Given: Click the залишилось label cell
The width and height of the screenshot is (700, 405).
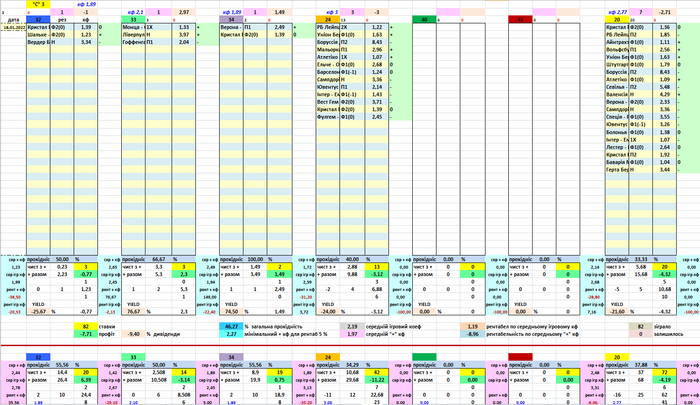Looking at the screenshot, I should click(x=668, y=334).
